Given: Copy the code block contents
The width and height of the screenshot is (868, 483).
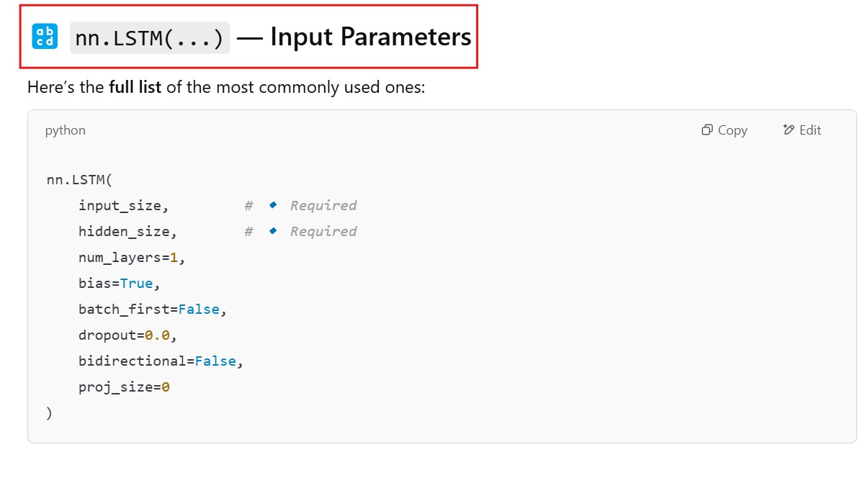Looking at the screenshot, I should (725, 130).
